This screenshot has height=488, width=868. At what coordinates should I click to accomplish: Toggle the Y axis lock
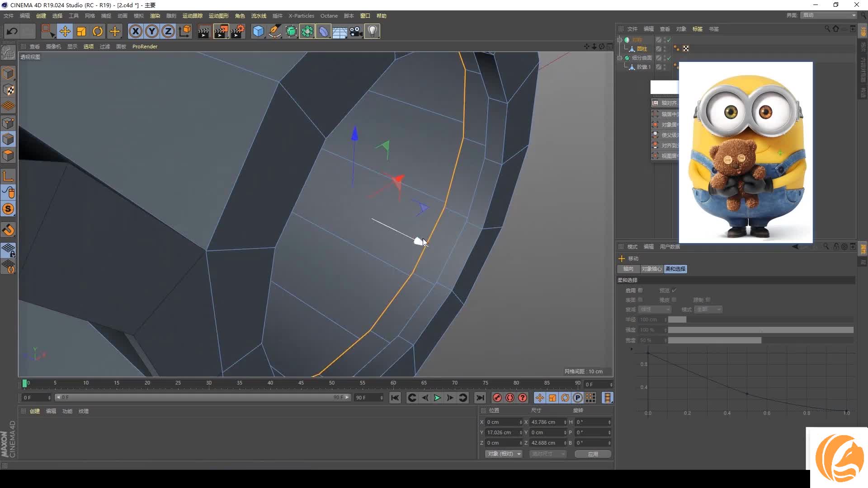point(152,31)
